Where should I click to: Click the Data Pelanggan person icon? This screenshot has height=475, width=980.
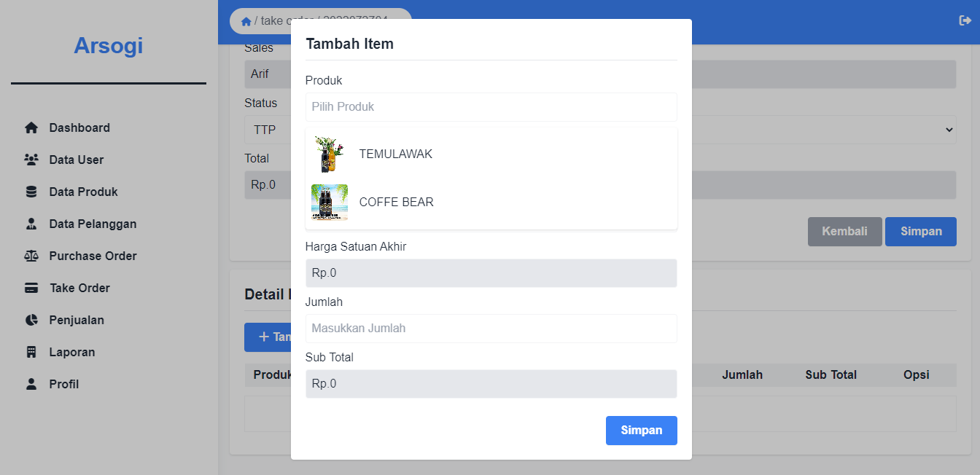pyautogui.click(x=31, y=224)
